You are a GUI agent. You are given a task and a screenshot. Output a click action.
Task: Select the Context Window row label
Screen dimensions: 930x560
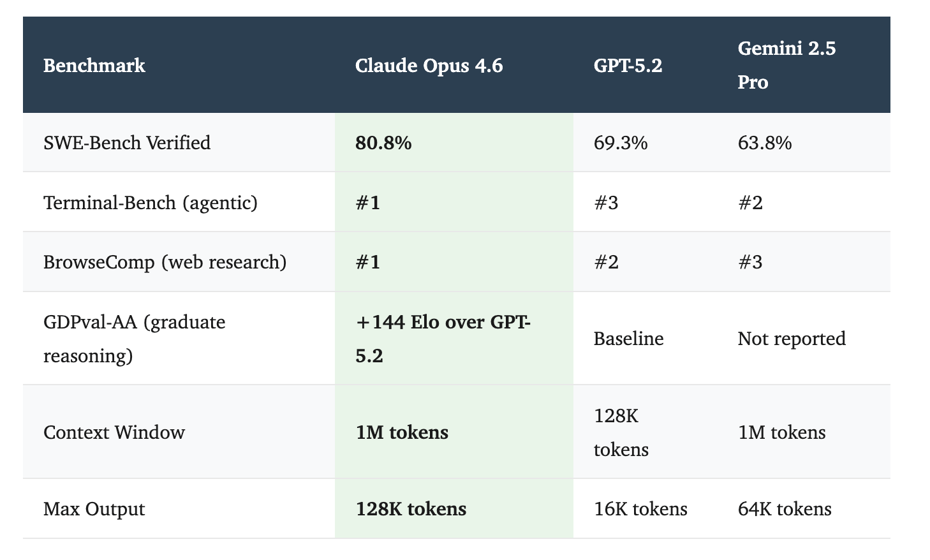click(114, 432)
